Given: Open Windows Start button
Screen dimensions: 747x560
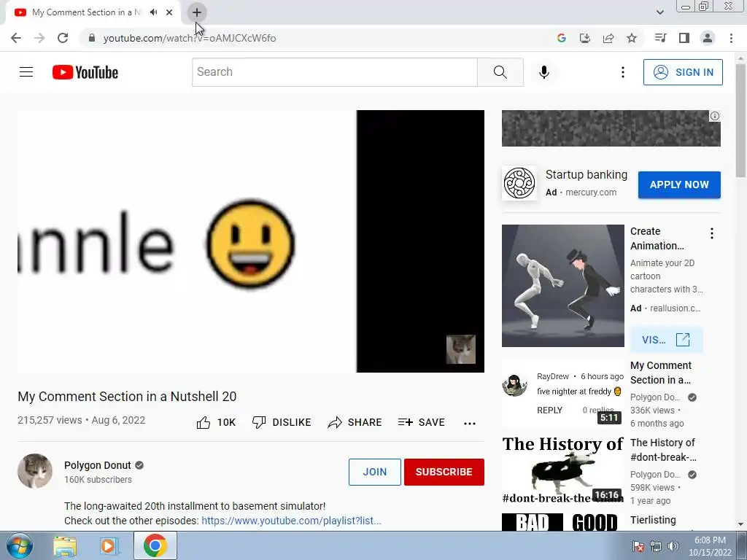Looking at the screenshot, I should click(20, 545).
